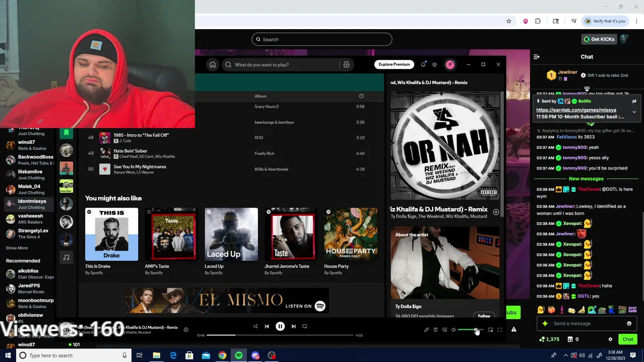
Task: Open Spotify Browse icon in search bar
Action: [x=346, y=64]
